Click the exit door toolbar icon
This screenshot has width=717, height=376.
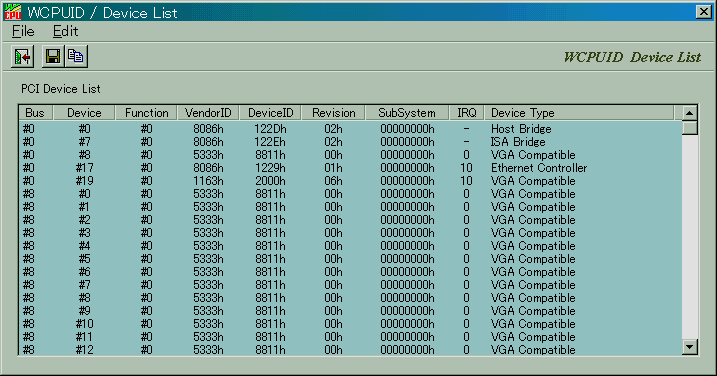pyautogui.click(x=22, y=57)
